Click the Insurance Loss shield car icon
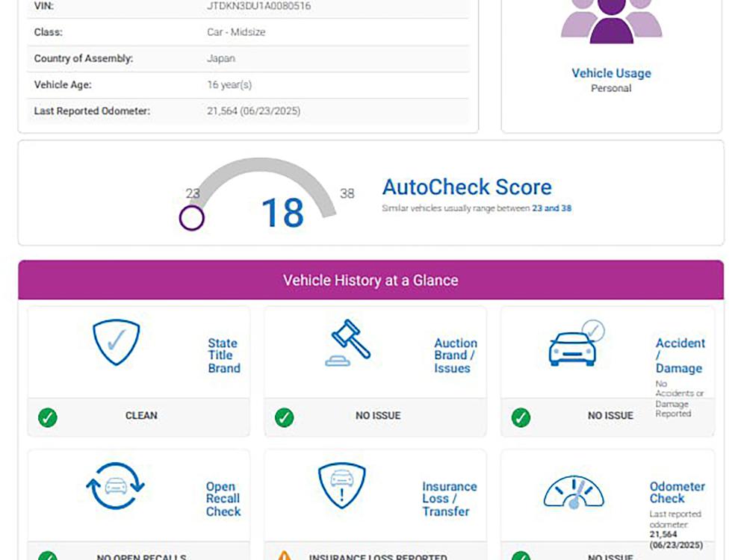This screenshot has width=747, height=560. 341,486
